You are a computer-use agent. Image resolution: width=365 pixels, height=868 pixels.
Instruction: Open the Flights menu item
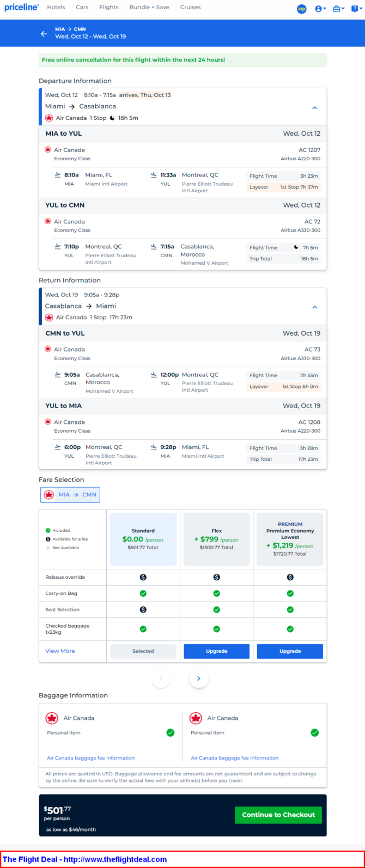(x=109, y=8)
